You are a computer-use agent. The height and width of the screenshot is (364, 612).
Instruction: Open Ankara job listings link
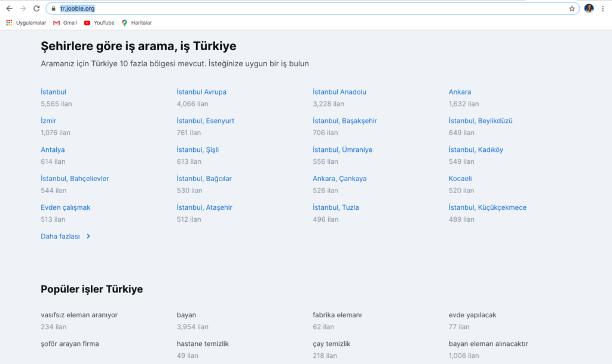[x=460, y=92]
